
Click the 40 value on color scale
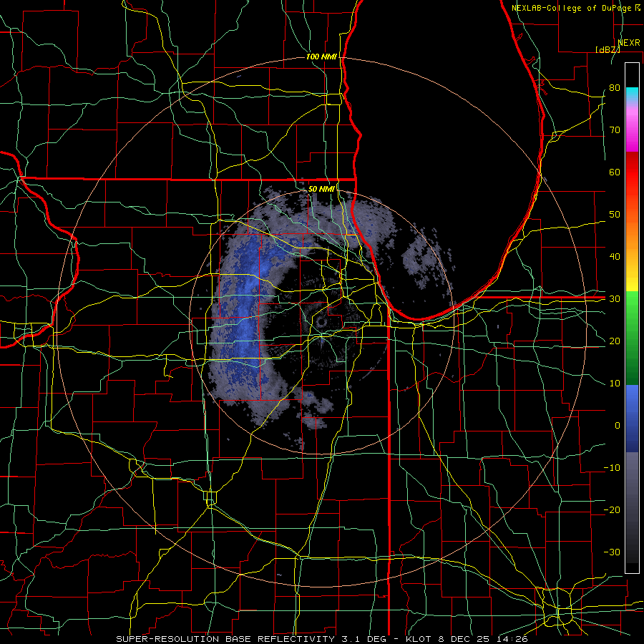(x=615, y=257)
